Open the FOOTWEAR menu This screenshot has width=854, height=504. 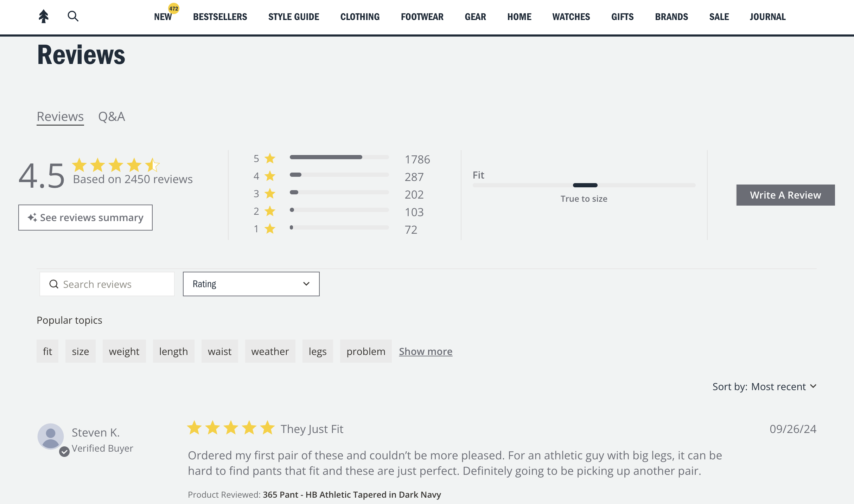pos(422,17)
